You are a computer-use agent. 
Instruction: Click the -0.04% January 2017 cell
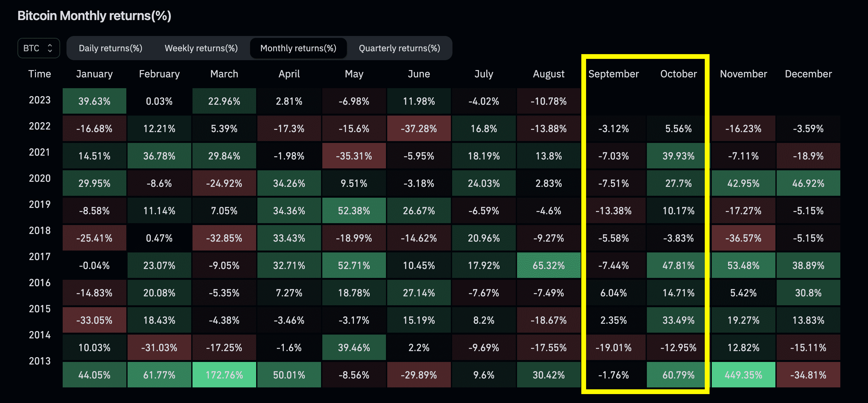(94, 265)
